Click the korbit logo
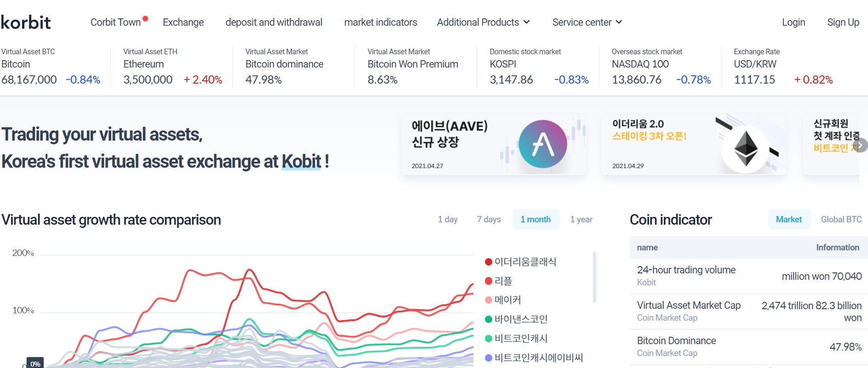Screen dimensions: 868x368 pyautogui.click(x=26, y=22)
